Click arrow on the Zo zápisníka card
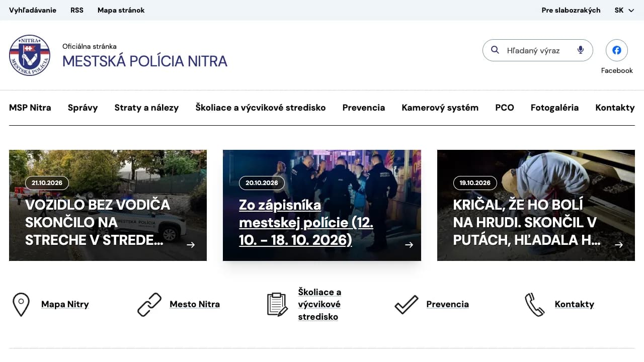Viewport: 644px width, 362px height. click(409, 245)
